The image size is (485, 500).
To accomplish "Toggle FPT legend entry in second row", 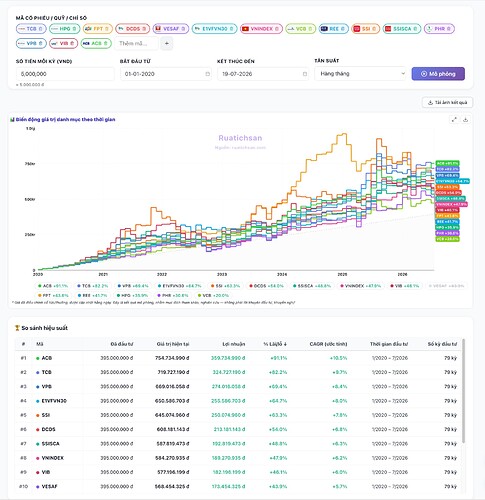I will coord(53,295).
